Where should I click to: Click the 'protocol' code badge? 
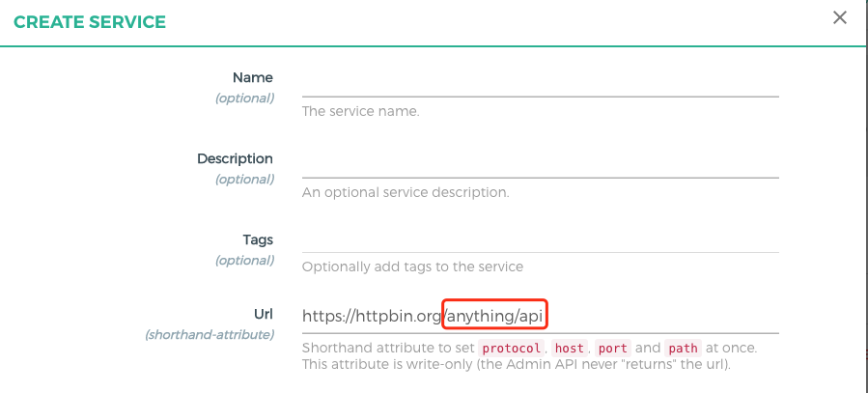tap(512, 349)
